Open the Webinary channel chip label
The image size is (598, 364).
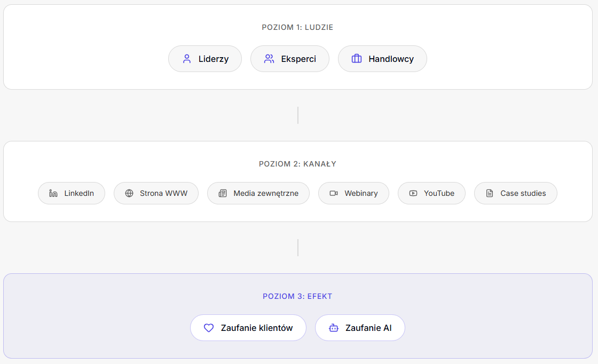pyautogui.click(x=361, y=193)
